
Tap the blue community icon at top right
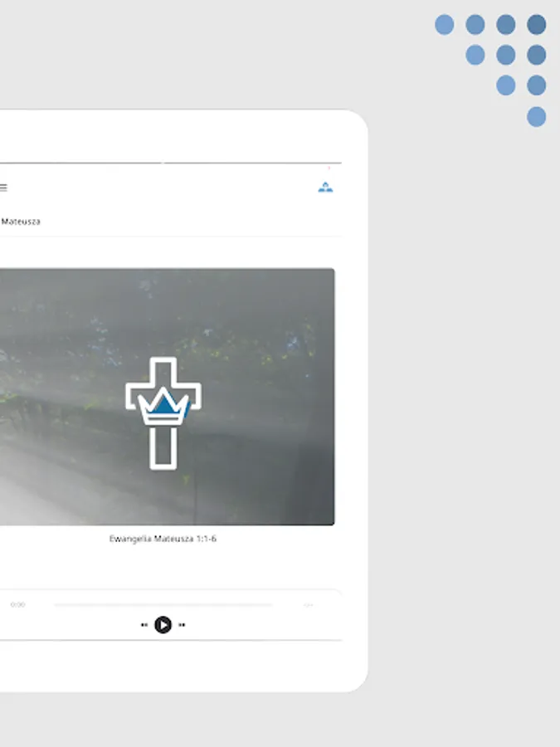(325, 188)
